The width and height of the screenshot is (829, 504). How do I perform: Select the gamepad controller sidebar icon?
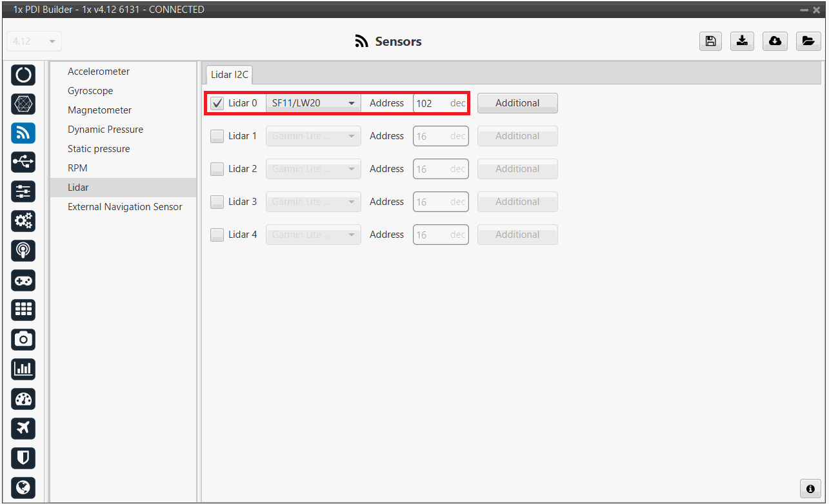tap(23, 280)
